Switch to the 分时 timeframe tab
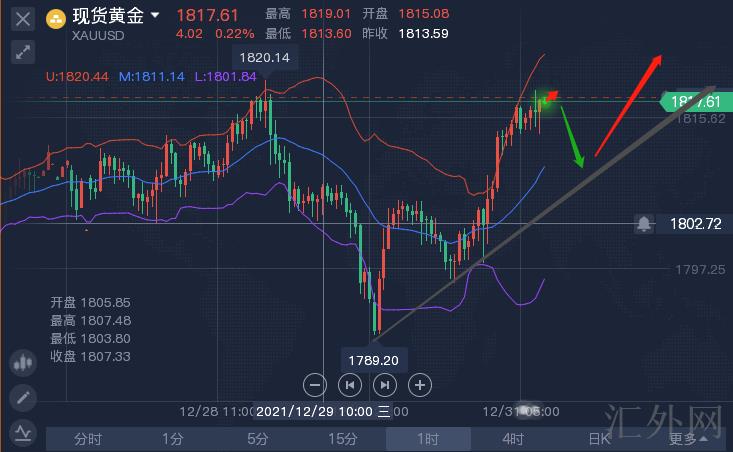This screenshot has height=452, width=733. point(88,438)
